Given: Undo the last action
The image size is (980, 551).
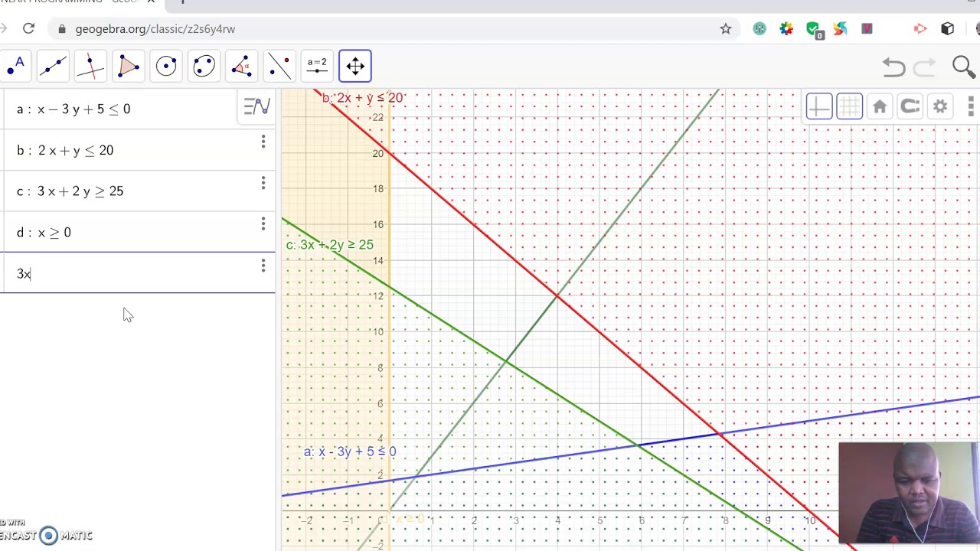Looking at the screenshot, I should pos(893,67).
